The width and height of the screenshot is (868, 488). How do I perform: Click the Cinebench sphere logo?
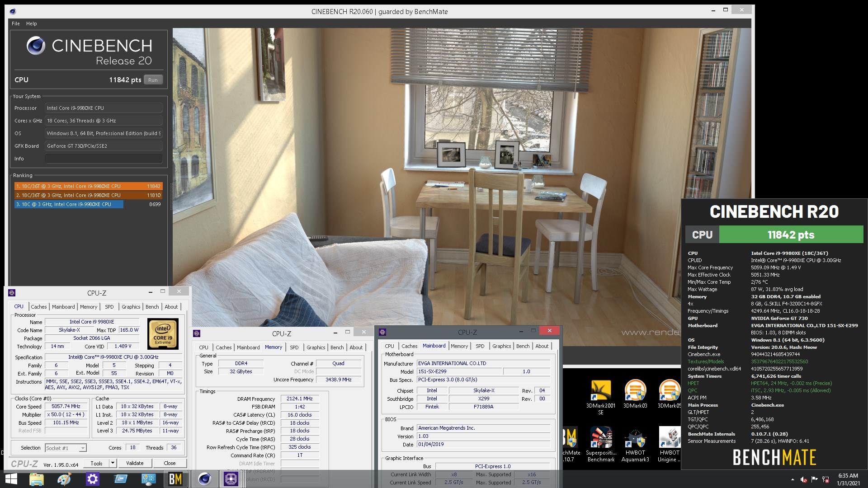tap(36, 46)
